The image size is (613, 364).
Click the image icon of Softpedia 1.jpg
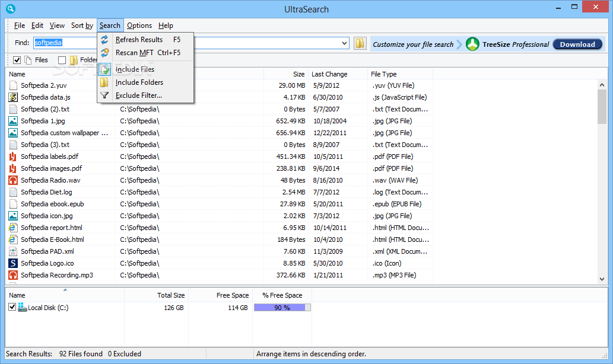(x=13, y=121)
